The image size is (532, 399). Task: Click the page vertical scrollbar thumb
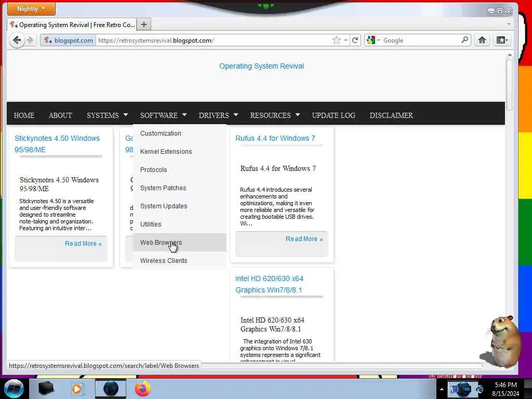point(509,84)
